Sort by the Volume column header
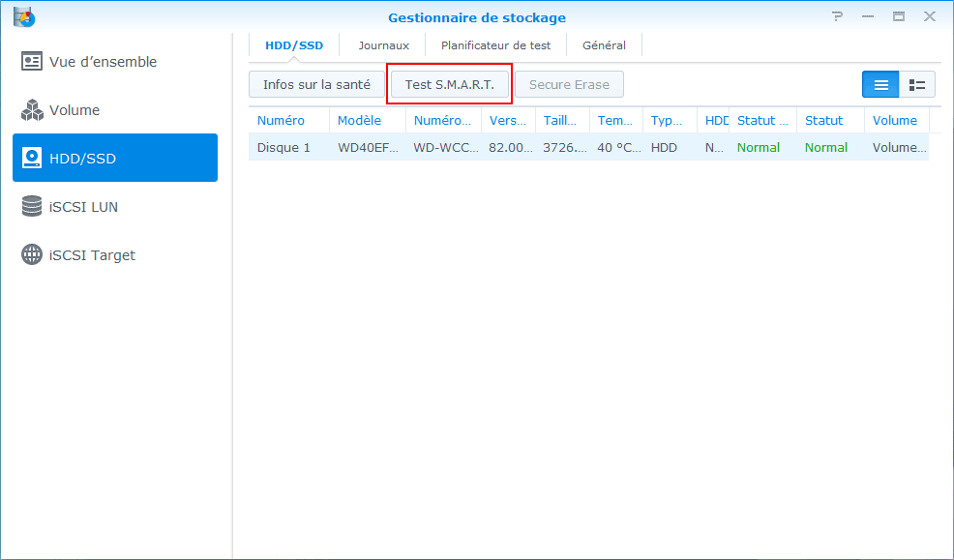Viewport: 954px width, 560px height. pos(895,121)
